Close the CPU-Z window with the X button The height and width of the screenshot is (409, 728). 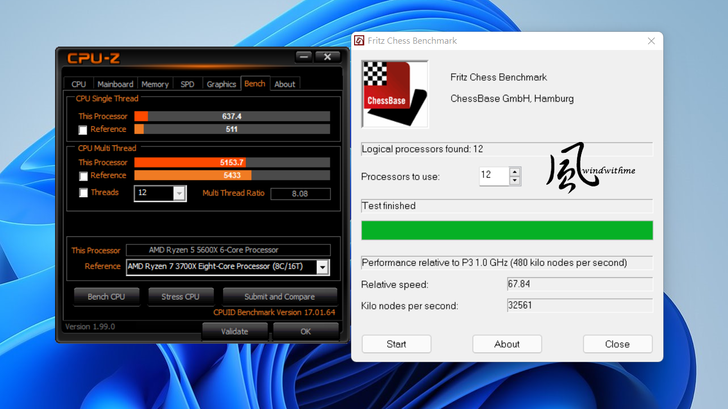tap(327, 57)
